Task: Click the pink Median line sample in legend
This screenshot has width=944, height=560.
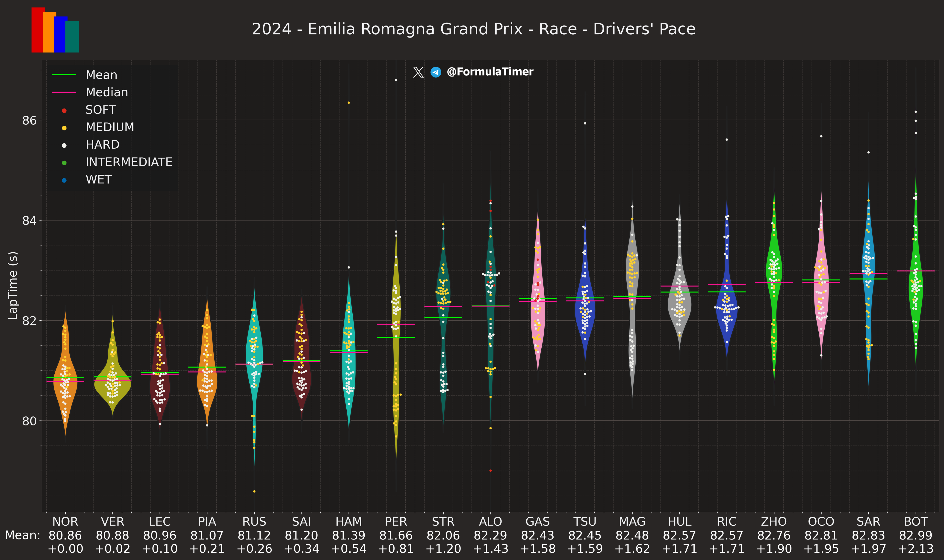Action: 64,92
